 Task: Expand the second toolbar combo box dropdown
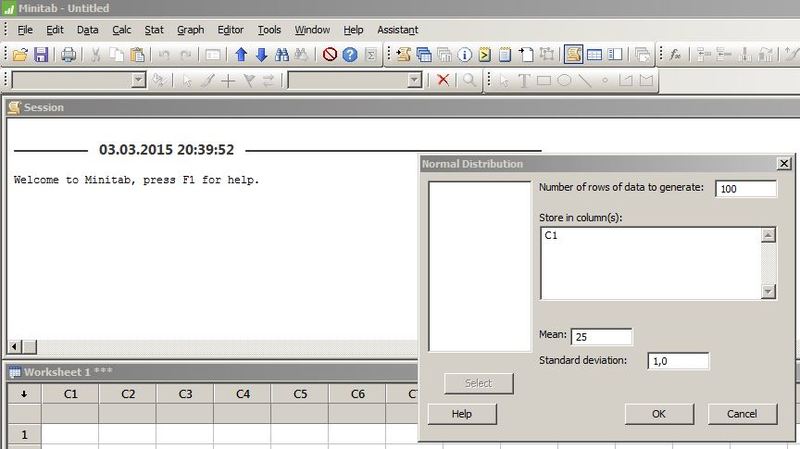point(414,80)
